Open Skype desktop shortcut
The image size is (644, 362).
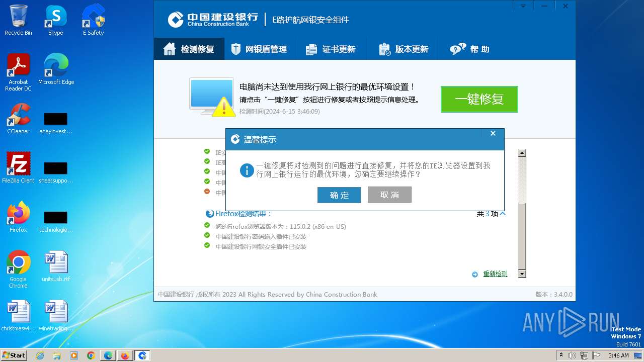56,20
